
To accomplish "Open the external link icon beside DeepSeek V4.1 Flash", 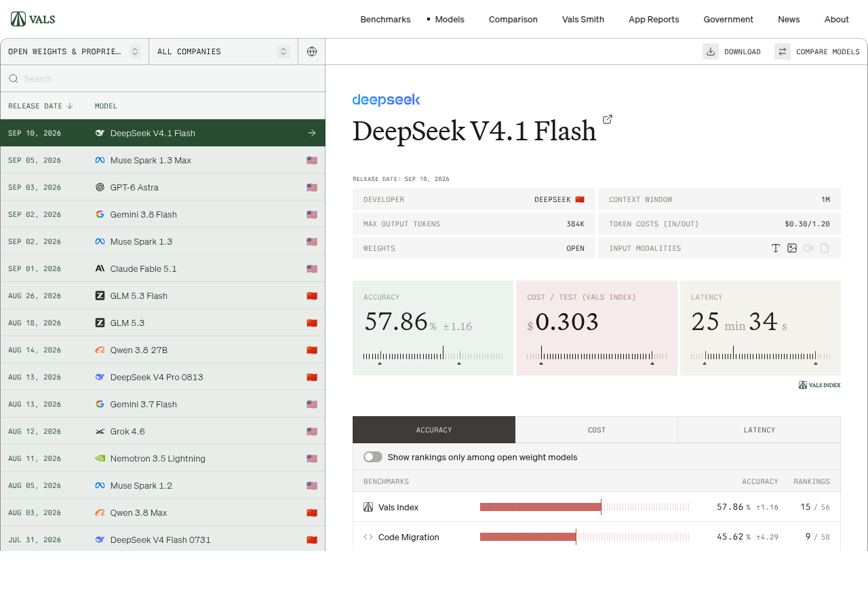I will click(608, 119).
